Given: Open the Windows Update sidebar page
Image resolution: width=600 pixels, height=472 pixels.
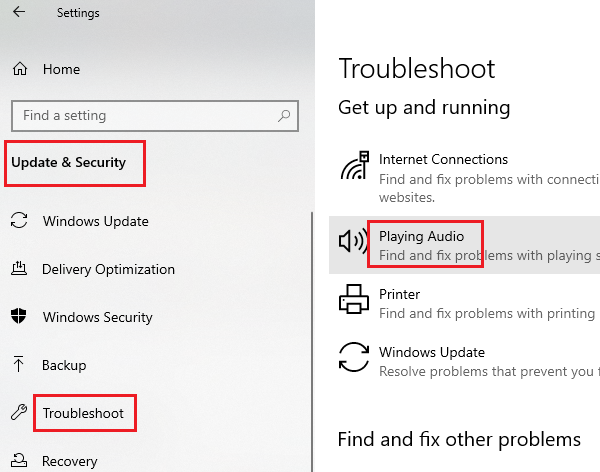Looking at the screenshot, I should pyautogui.click(x=95, y=221).
